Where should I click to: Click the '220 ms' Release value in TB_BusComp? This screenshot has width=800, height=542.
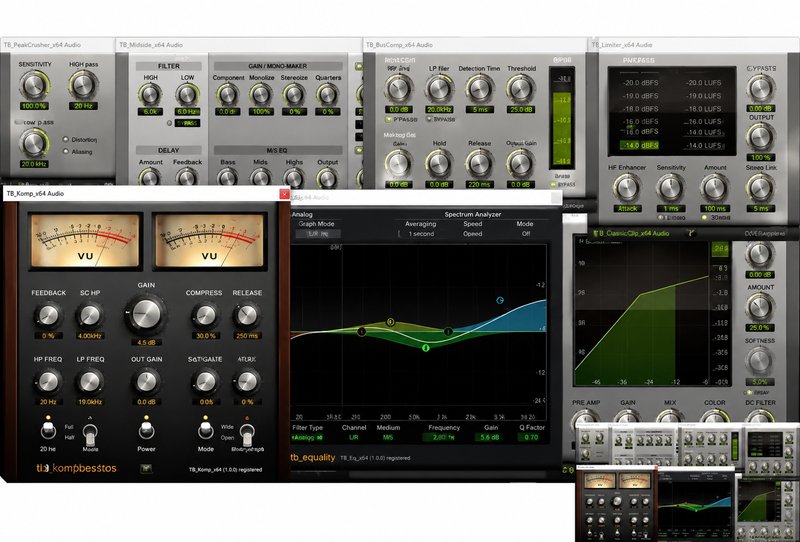tap(479, 184)
